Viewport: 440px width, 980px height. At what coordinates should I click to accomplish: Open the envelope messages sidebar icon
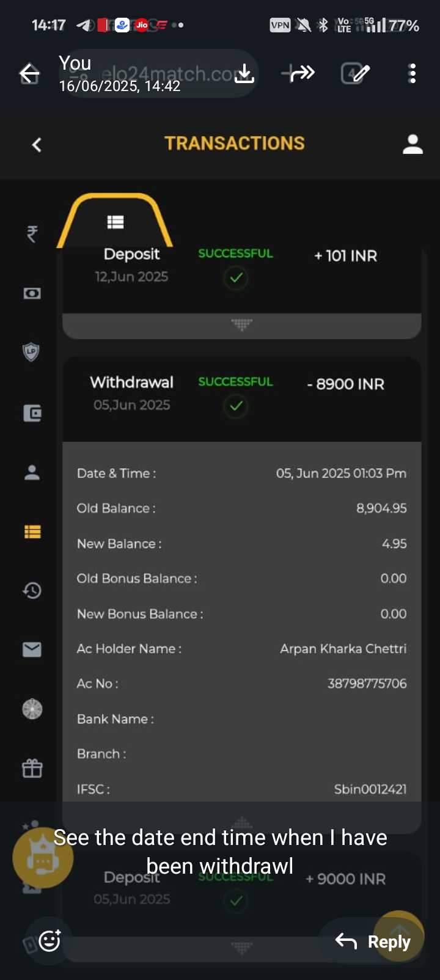(x=32, y=649)
